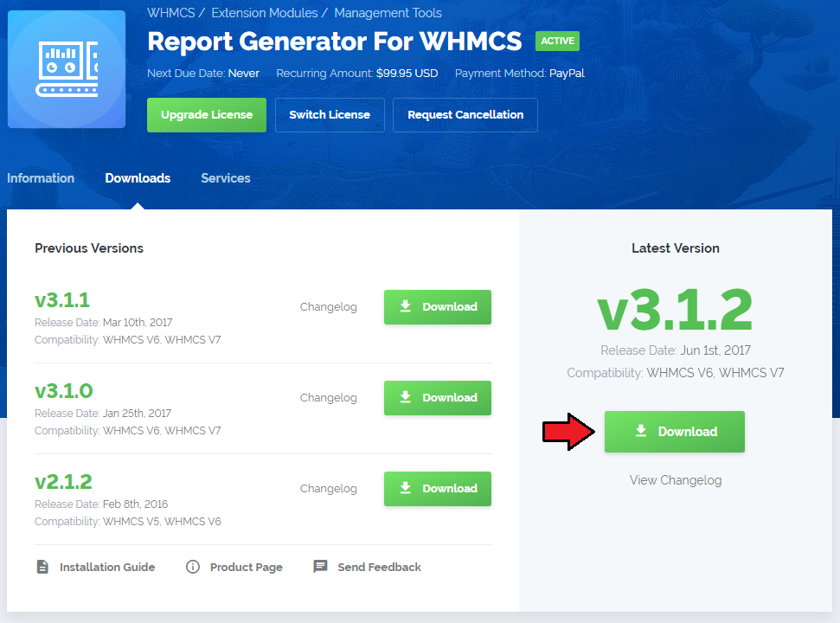Click the Feb 8th, 2016 release date
840x623 pixels.
(x=136, y=504)
